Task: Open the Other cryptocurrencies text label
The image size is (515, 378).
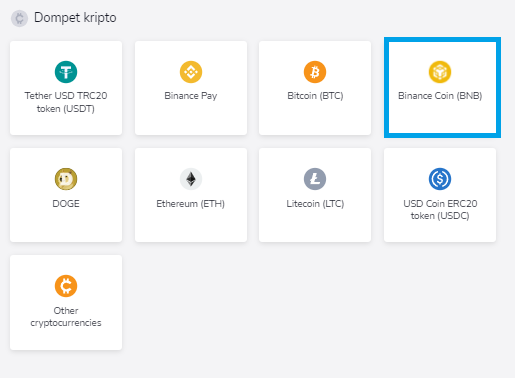Action: tap(66, 317)
